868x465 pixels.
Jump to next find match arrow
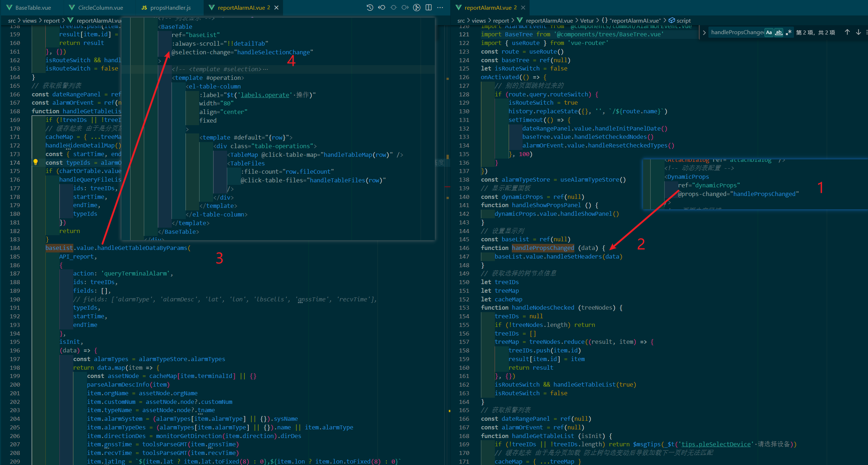point(858,32)
